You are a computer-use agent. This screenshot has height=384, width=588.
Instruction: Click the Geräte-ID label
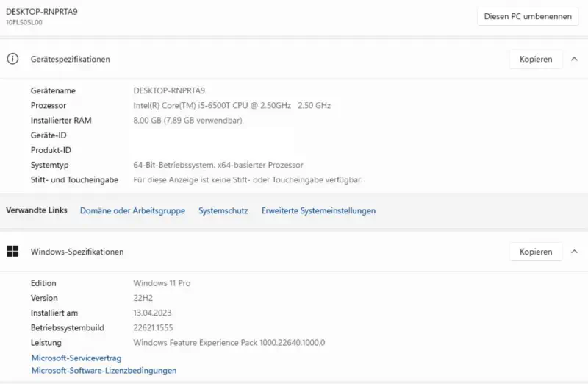click(x=49, y=135)
